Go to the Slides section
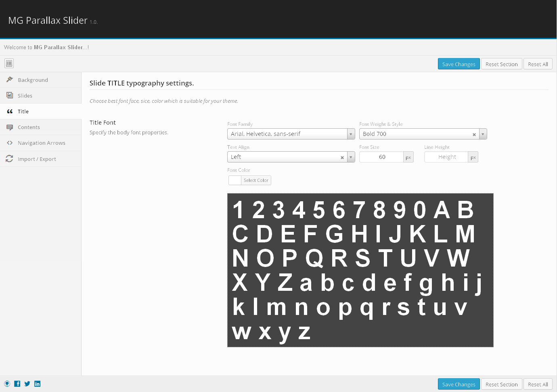 click(x=40, y=96)
